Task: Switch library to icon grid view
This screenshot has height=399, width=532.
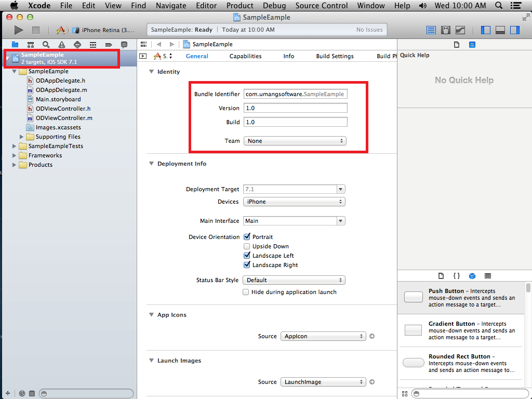Action: click(x=404, y=394)
